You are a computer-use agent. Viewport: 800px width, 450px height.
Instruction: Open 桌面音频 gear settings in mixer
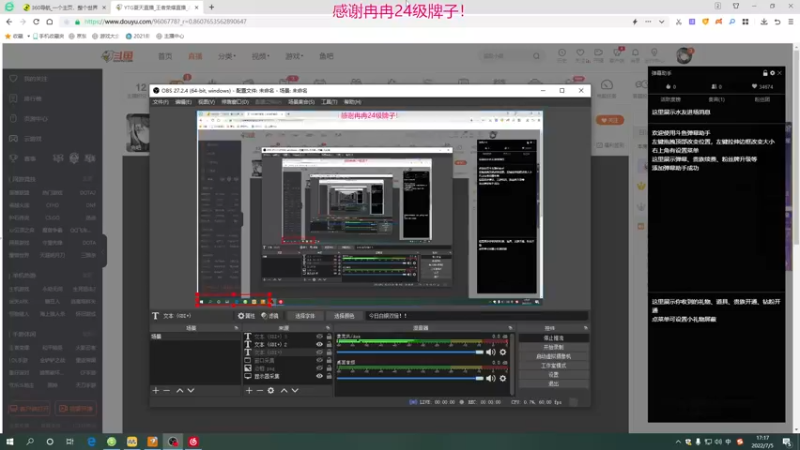pos(503,378)
